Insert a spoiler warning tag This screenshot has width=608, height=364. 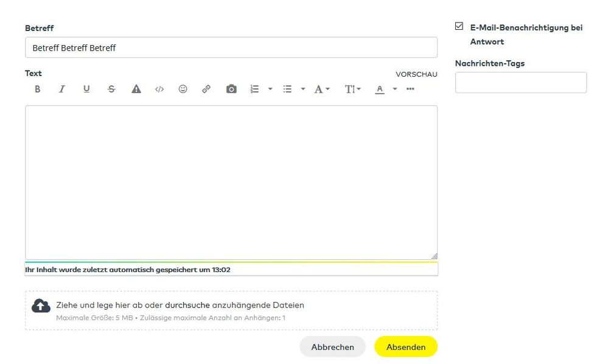(x=136, y=89)
